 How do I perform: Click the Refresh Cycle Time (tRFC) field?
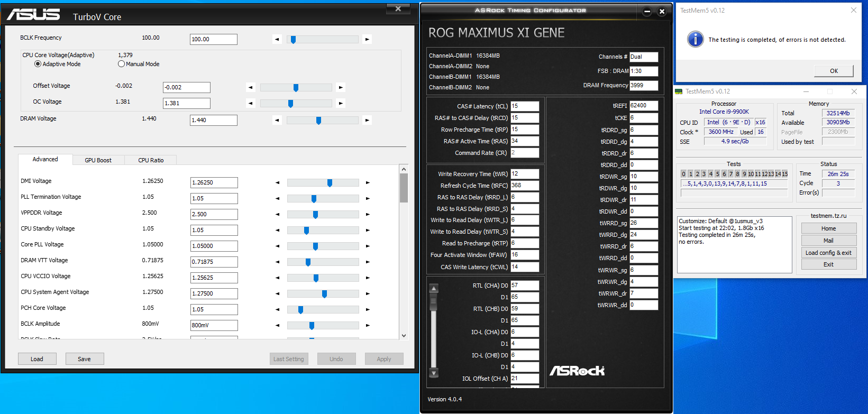click(525, 186)
